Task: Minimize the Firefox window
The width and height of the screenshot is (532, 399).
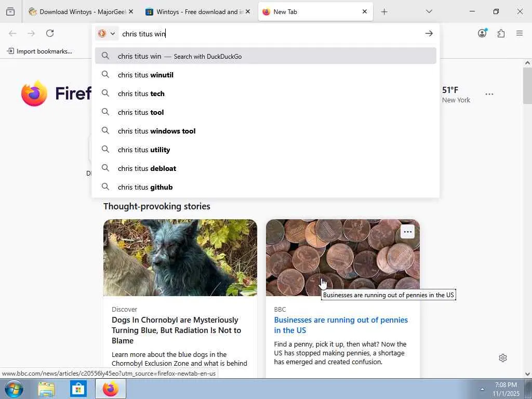Action: pos(472,11)
